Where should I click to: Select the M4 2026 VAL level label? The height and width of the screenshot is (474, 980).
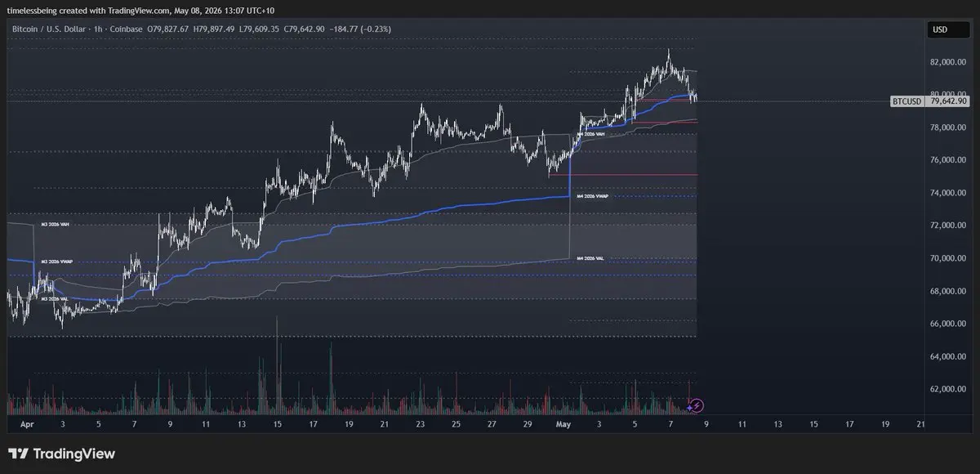pyautogui.click(x=590, y=258)
